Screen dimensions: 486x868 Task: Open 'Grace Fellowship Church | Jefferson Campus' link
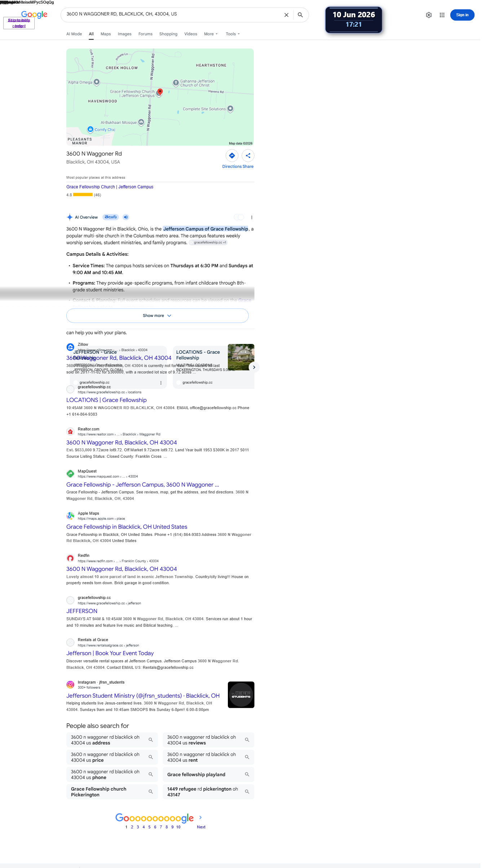click(110, 187)
